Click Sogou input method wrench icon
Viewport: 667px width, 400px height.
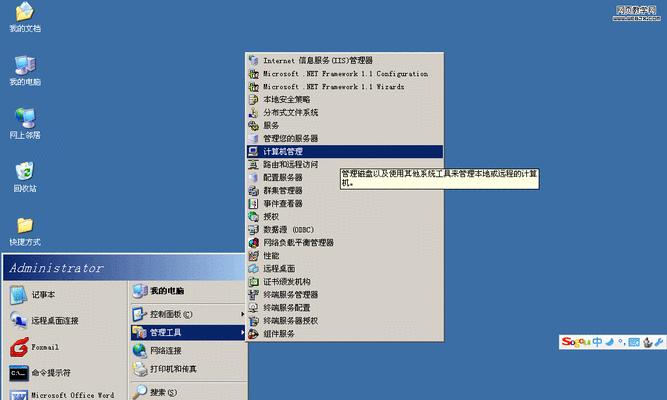tap(659, 342)
